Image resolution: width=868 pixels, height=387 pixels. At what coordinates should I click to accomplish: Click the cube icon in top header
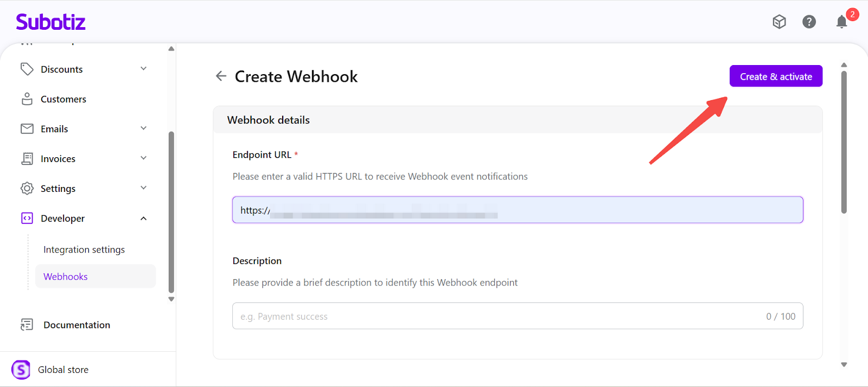(779, 22)
